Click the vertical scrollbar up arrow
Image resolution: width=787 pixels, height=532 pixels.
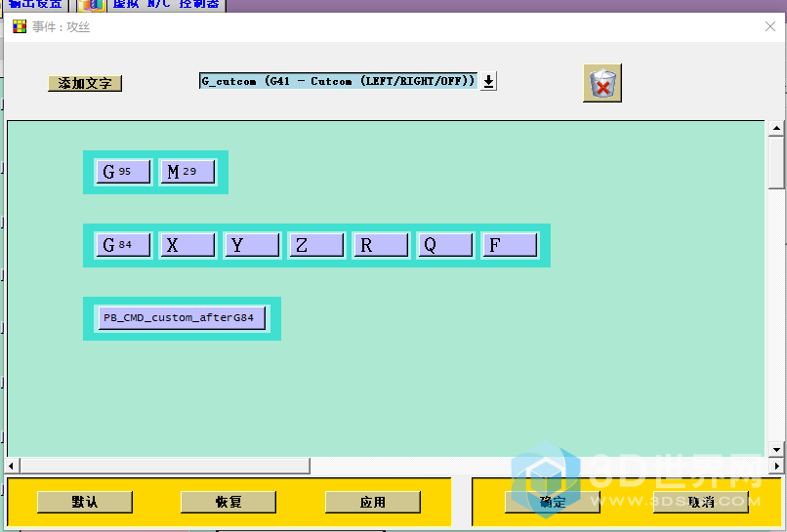click(x=776, y=128)
